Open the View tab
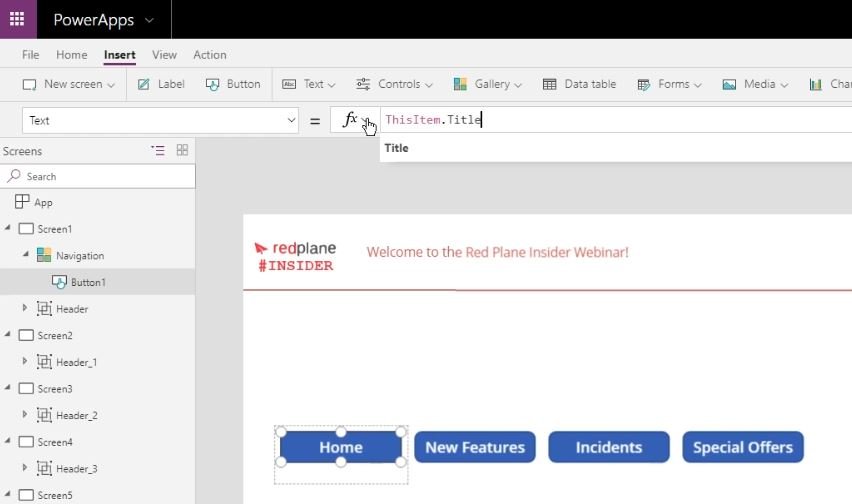852x504 pixels. coord(164,55)
